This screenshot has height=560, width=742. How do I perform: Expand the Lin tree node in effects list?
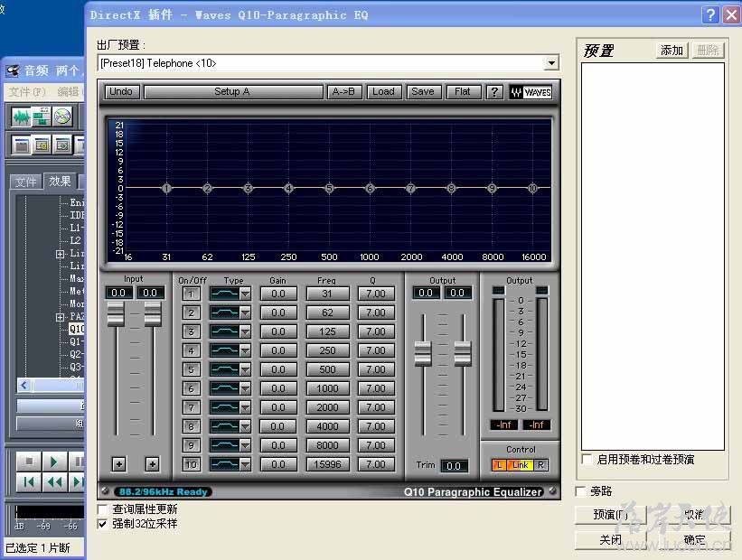(60, 254)
